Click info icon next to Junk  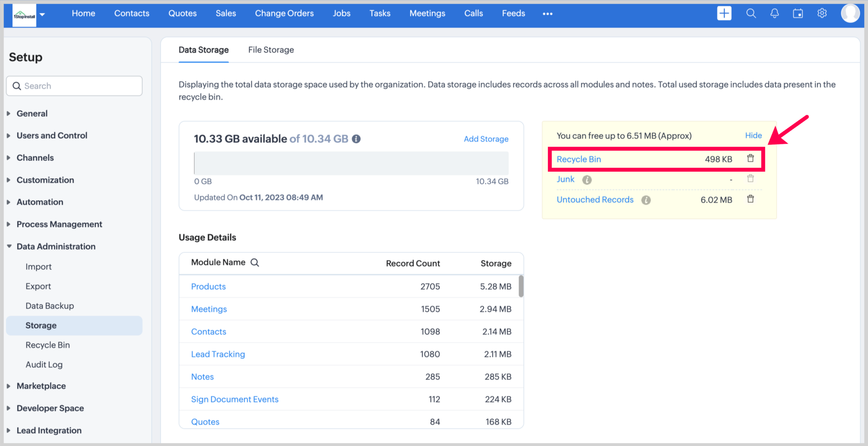587,180
